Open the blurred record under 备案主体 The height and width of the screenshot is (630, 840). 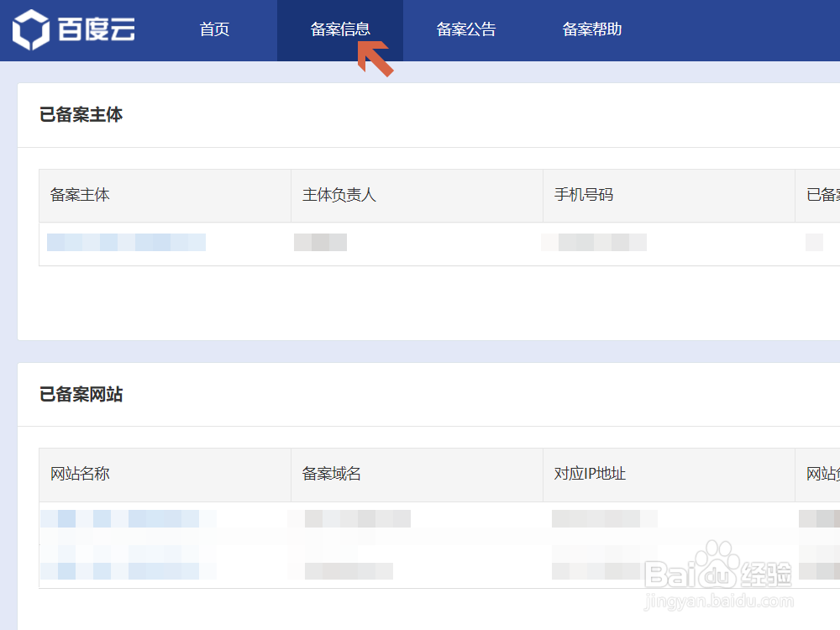126,243
